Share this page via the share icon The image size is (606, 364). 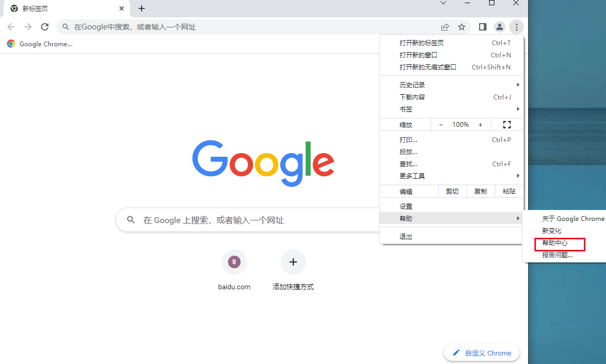[445, 27]
